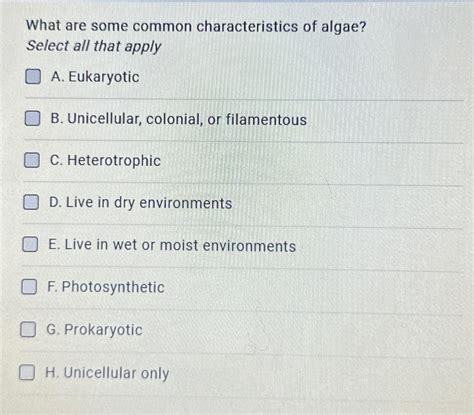Choose the 'Unicellular, colonial, or filamentous' label text
The width and height of the screenshot is (474, 415).
[x=187, y=119]
